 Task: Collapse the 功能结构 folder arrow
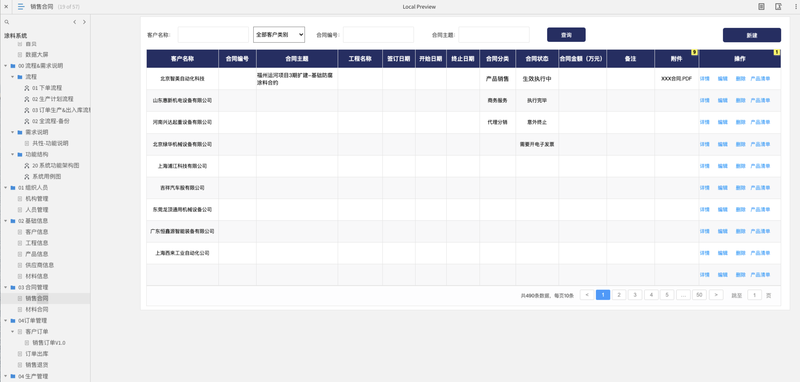(x=13, y=155)
